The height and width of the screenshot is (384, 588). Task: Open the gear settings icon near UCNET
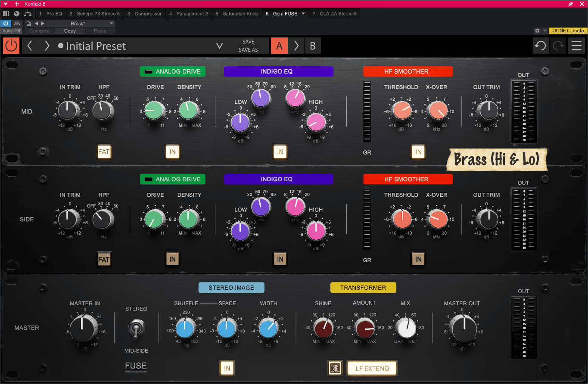(x=537, y=31)
